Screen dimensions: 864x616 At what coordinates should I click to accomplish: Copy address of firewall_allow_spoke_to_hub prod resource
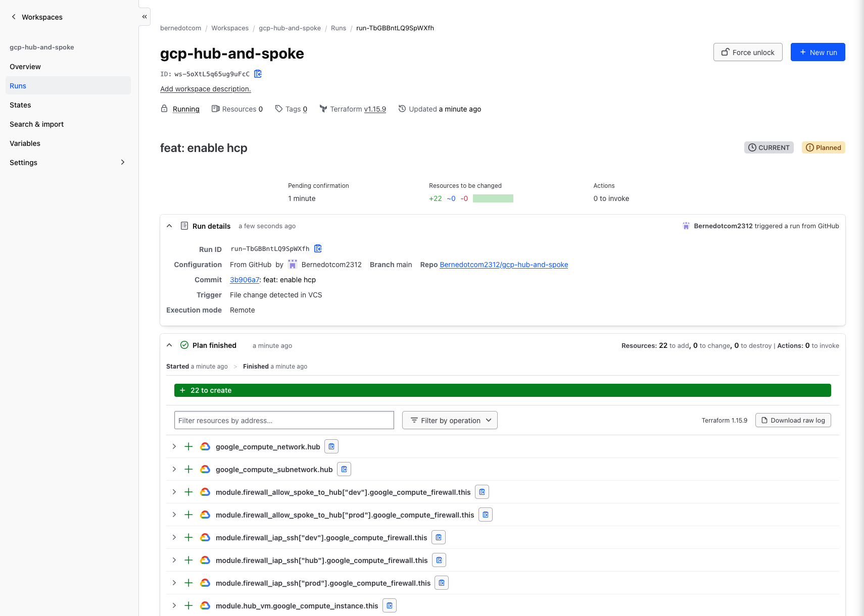coord(486,515)
